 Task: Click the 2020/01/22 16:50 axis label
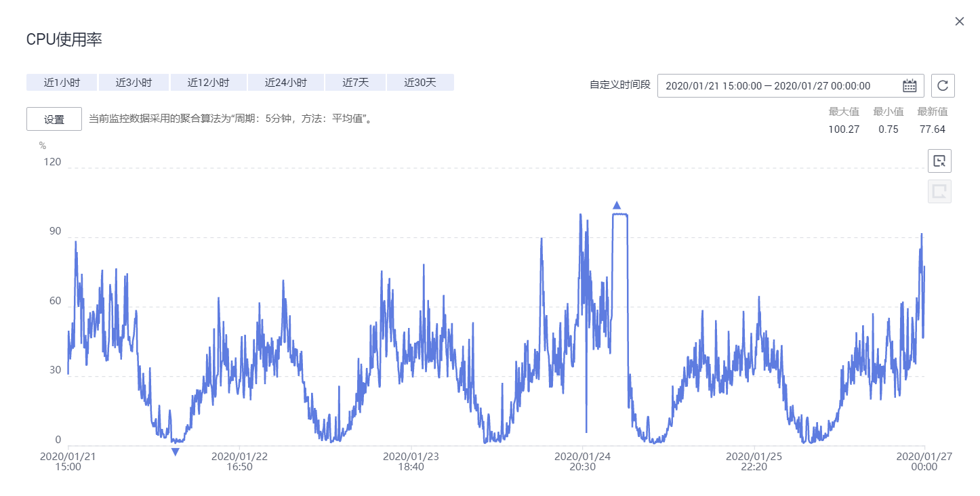point(239,461)
